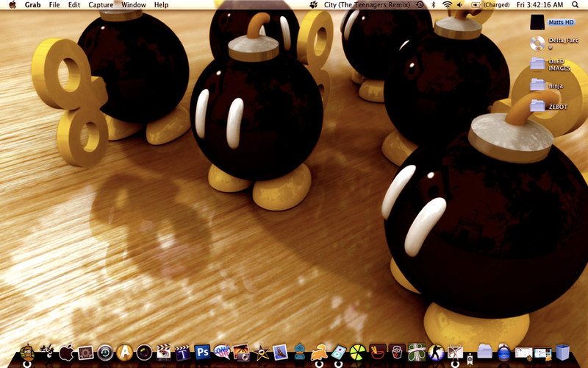The width and height of the screenshot is (588, 368).
Task: Click the now-playing track title City (The Teenagers Remix)
Action: click(x=367, y=5)
